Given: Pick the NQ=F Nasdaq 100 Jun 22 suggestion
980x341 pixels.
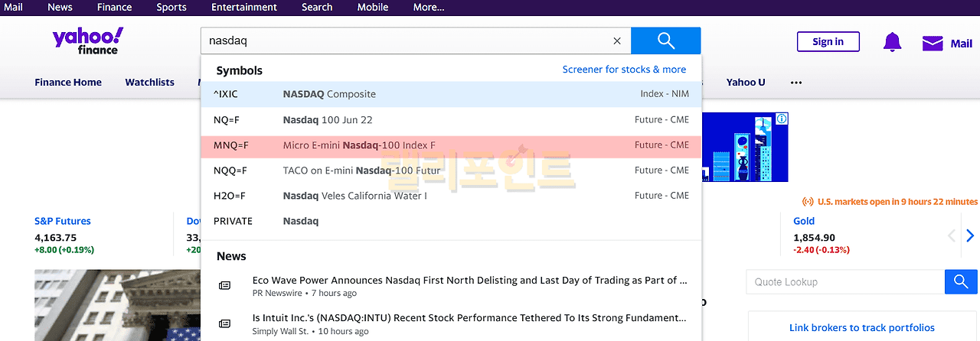Looking at the screenshot, I should [450, 120].
